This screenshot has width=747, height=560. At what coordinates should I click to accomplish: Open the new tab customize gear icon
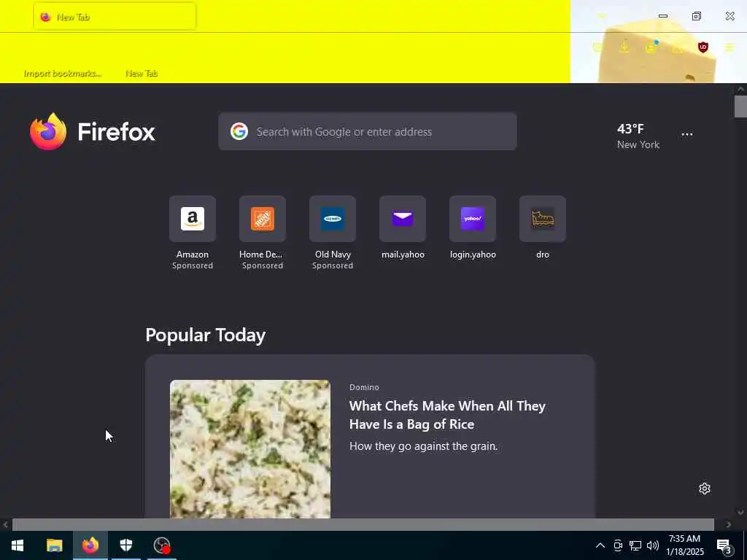[x=705, y=489]
